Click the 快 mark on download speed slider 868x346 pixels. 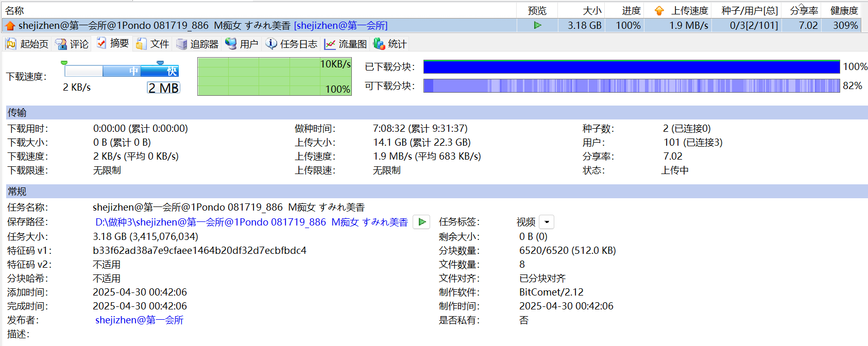(x=172, y=71)
